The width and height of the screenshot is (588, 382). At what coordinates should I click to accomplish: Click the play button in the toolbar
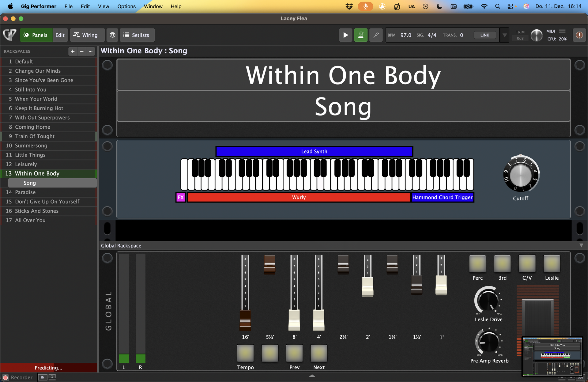click(x=345, y=35)
